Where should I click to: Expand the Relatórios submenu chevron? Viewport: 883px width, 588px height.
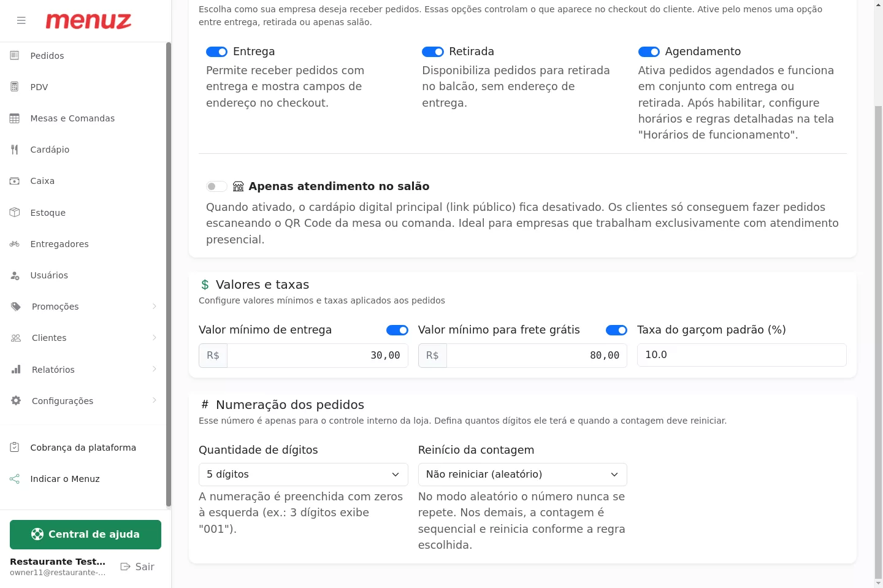tap(154, 369)
